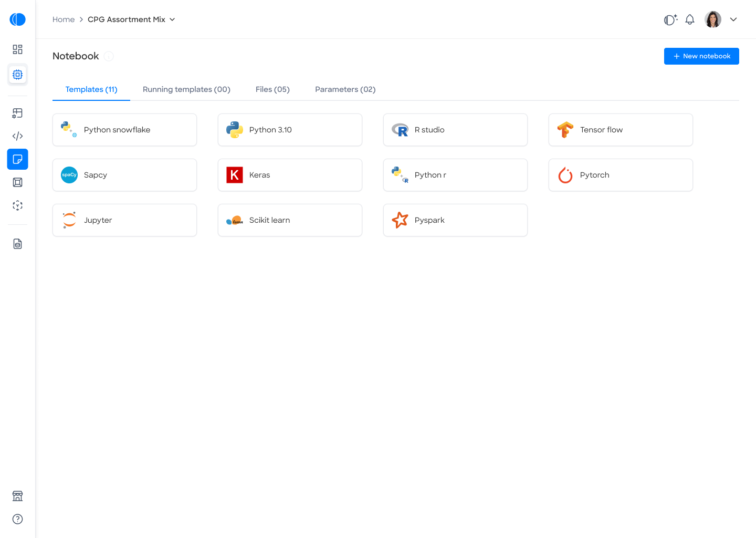
Task: Switch to the Templates (11) tab
Action: click(91, 89)
